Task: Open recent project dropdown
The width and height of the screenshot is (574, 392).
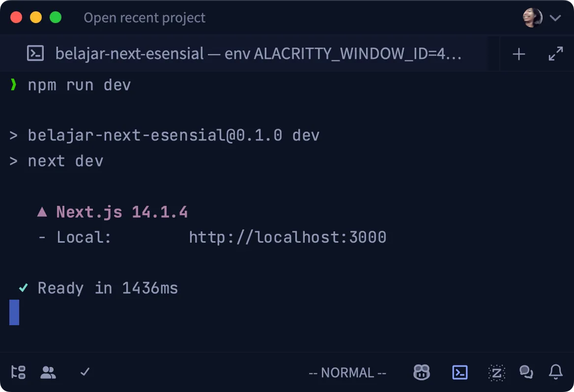Action: [144, 18]
